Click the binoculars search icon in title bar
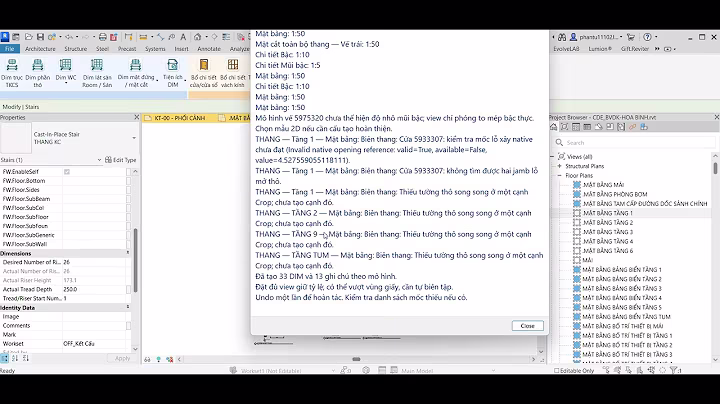 click(x=562, y=37)
